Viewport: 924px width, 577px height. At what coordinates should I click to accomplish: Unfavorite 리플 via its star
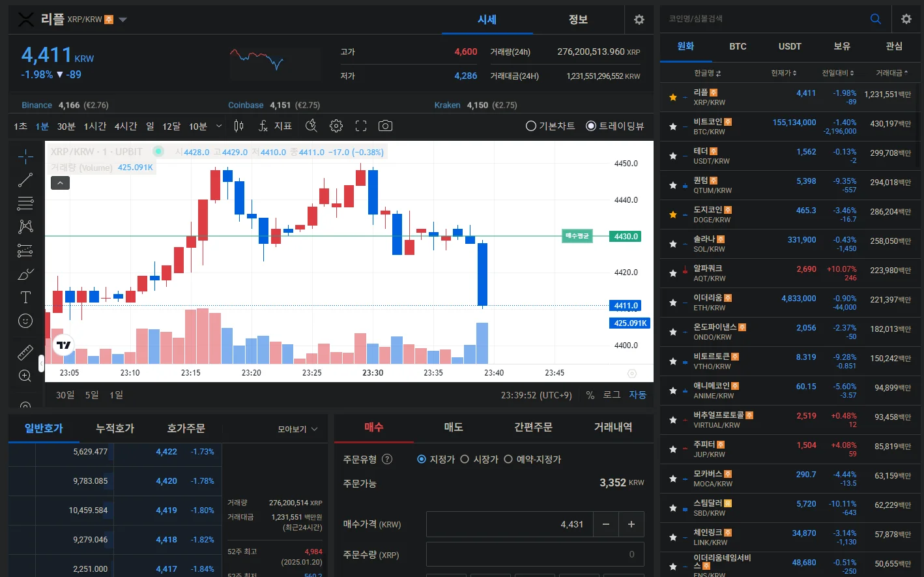673,97
